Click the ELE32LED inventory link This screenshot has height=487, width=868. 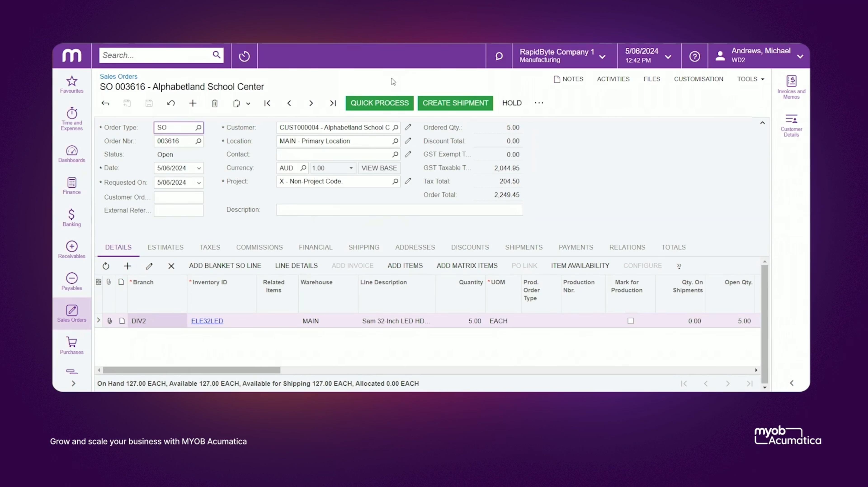click(x=207, y=320)
